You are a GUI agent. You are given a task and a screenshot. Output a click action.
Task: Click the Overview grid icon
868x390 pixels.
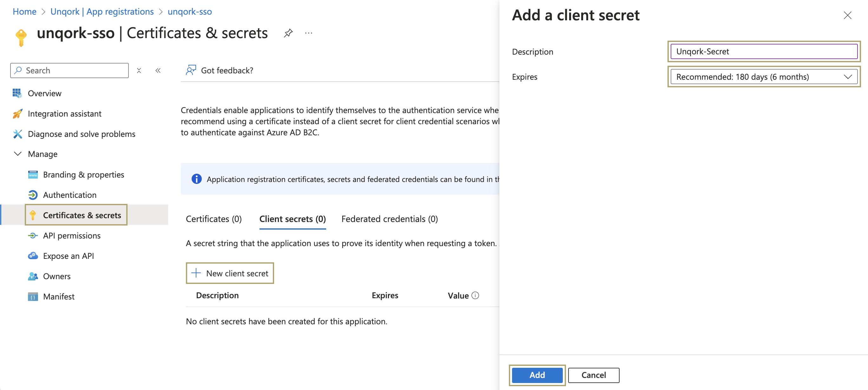pos(17,93)
